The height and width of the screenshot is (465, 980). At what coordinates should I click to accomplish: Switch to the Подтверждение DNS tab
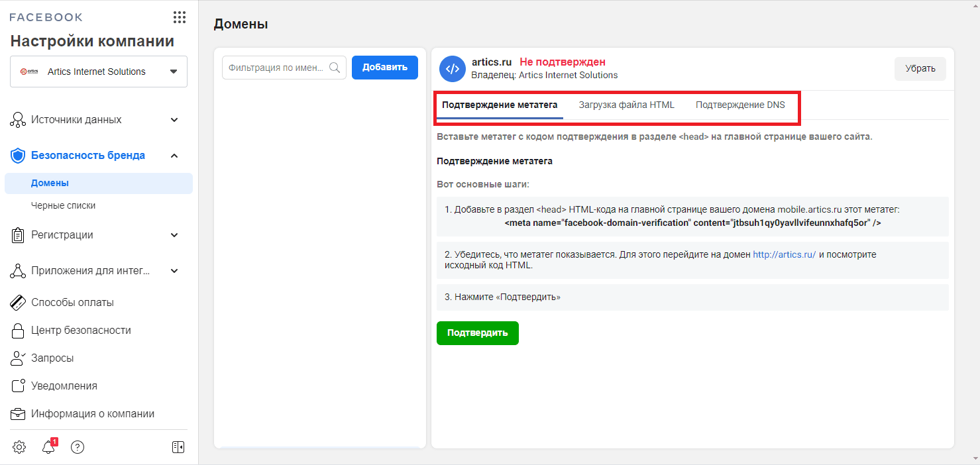click(740, 105)
